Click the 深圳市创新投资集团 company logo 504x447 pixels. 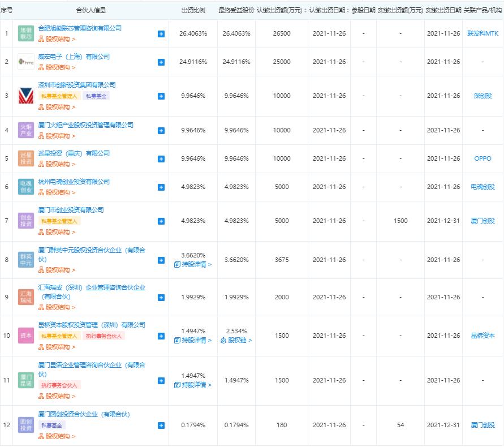26,96
